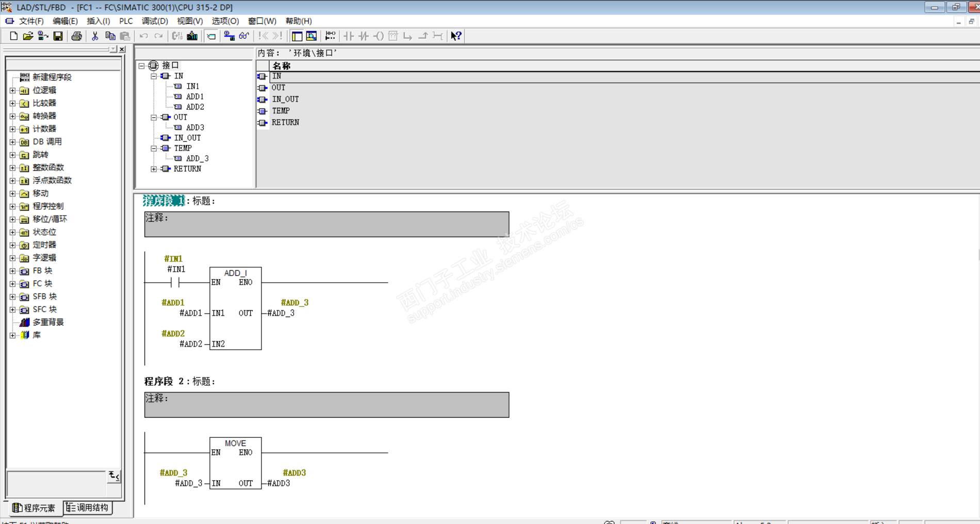This screenshot has width=980, height=524.
Task: Toggle symbolic representation tag icon
Action: (211, 36)
